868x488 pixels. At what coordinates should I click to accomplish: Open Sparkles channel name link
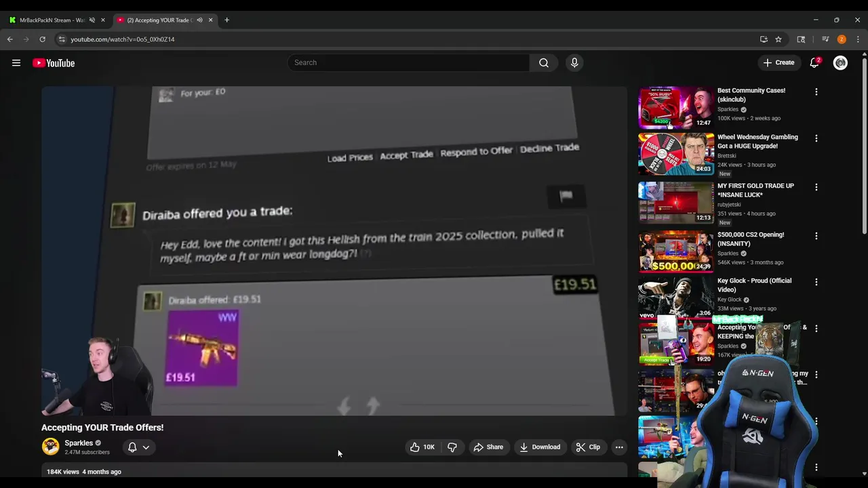[x=79, y=443]
